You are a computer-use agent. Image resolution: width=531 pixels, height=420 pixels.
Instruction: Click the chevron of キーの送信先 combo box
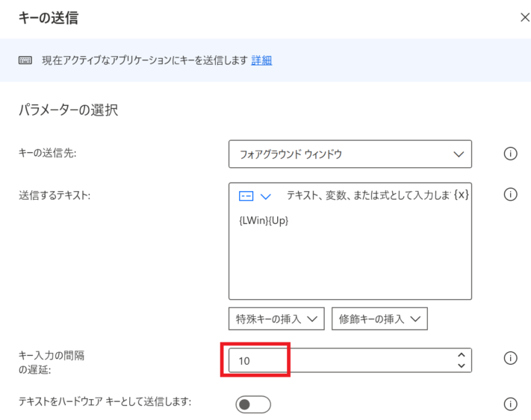click(x=459, y=154)
